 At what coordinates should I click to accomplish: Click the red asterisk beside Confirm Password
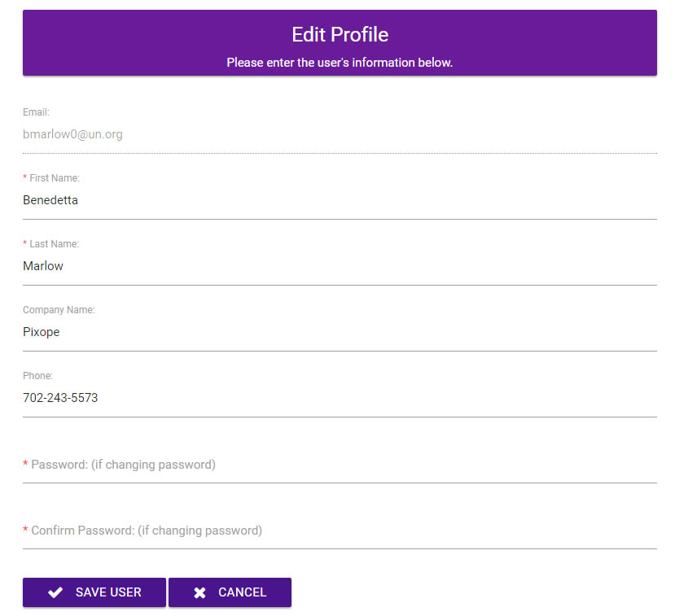click(x=25, y=531)
